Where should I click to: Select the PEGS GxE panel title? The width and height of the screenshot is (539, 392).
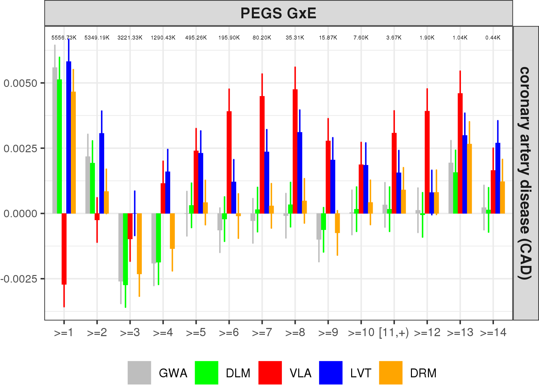pos(278,13)
